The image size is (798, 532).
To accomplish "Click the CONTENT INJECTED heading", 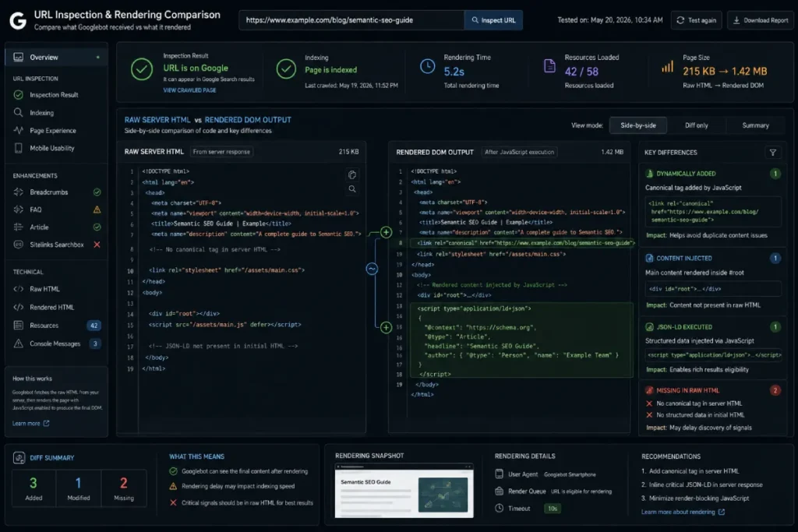I will (x=684, y=258).
